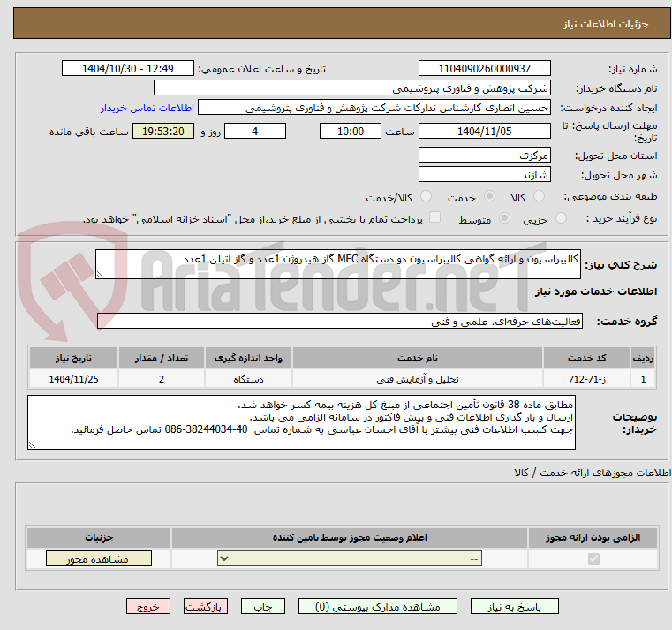Click the delivery province field مرکزی
Viewport: 672px width, 630px height.
484,155
